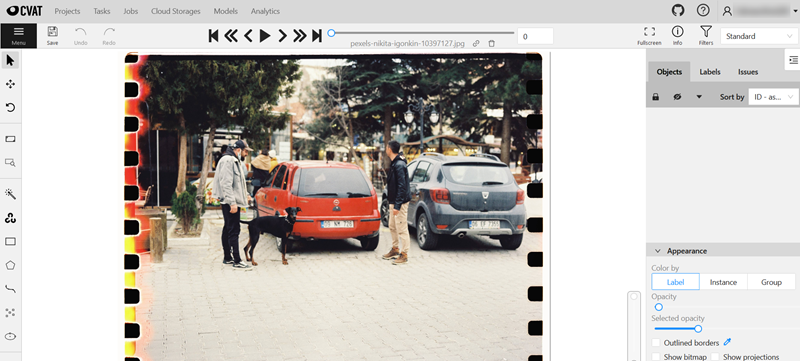Viewport: 800px width, 361px height.
Task: Switch to the Labels tab
Action: [710, 72]
